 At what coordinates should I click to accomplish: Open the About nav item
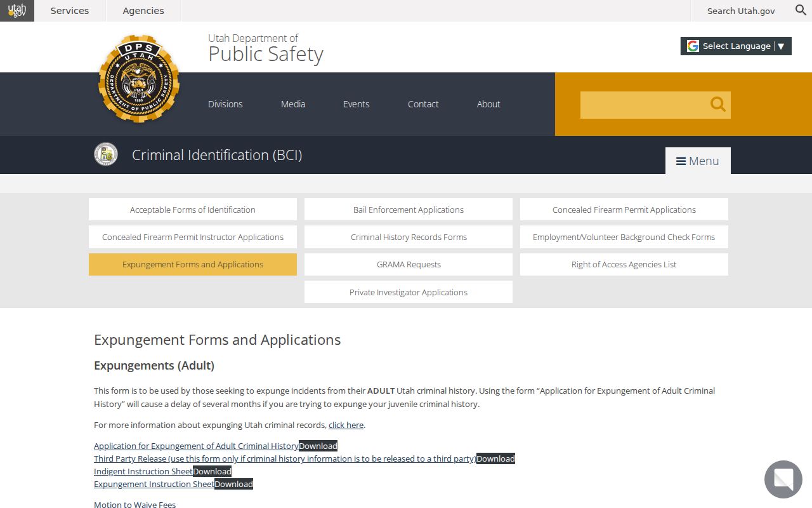[x=488, y=104]
